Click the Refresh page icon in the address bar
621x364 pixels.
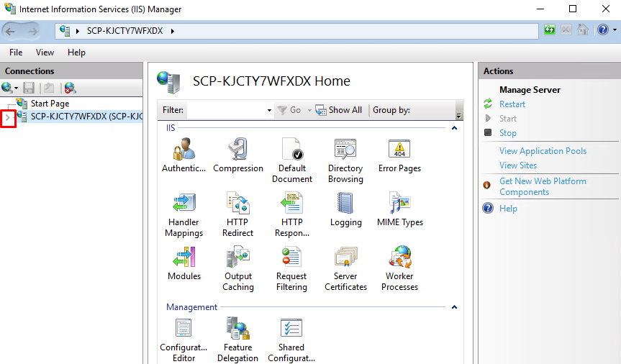tap(550, 29)
